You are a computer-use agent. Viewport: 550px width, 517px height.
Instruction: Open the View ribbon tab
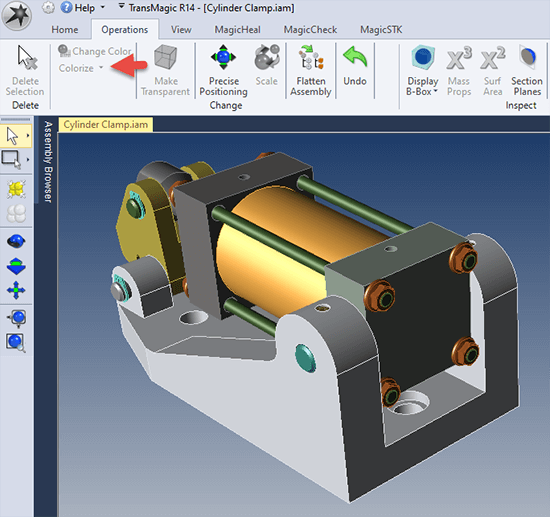coord(181,29)
